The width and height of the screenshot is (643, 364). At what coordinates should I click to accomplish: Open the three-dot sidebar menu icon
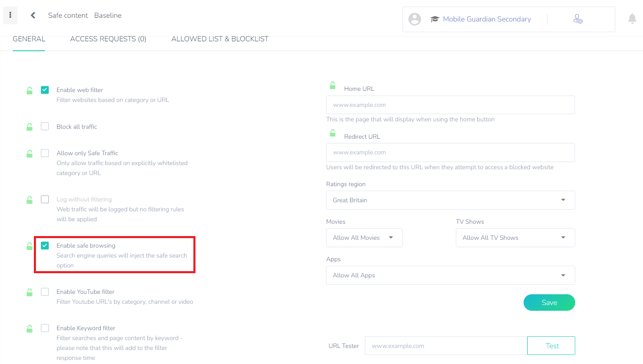coord(10,15)
